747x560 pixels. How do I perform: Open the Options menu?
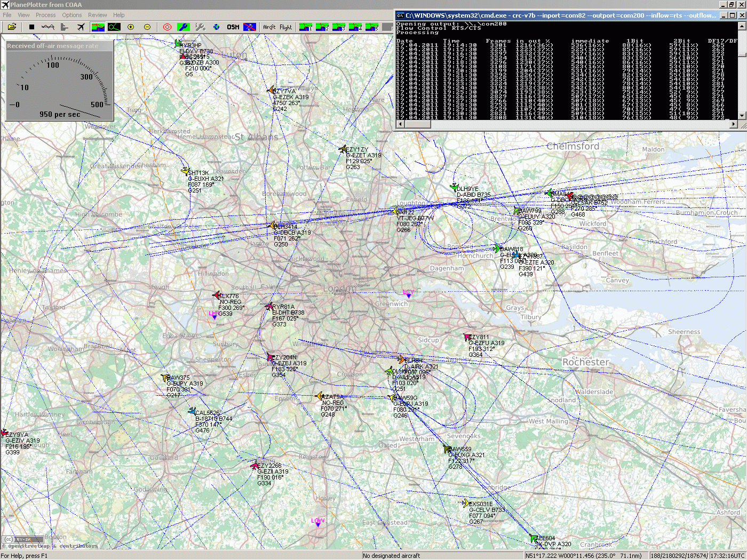pos(72,15)
